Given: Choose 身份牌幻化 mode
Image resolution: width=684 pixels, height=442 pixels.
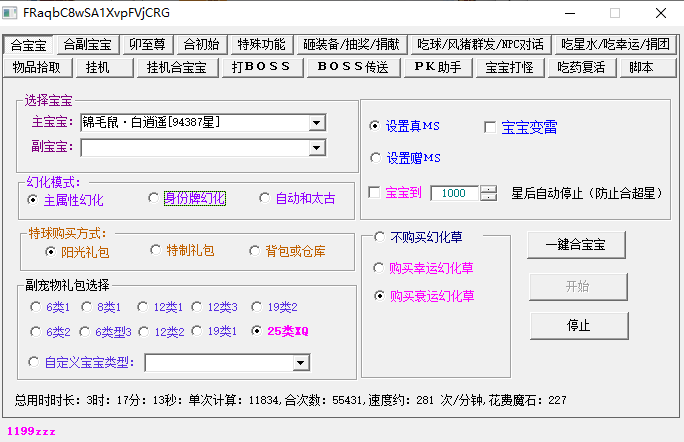Looking at the screenshot, I should point(154,199).
